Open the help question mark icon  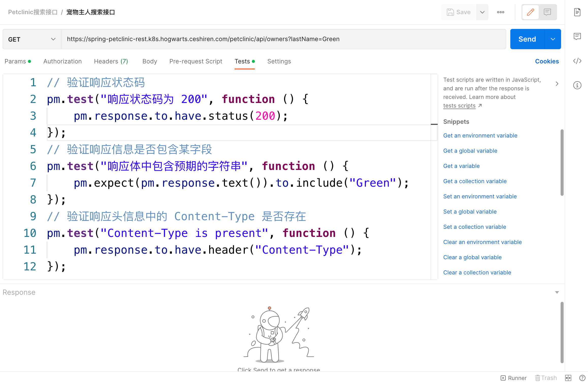click(582, 378)
